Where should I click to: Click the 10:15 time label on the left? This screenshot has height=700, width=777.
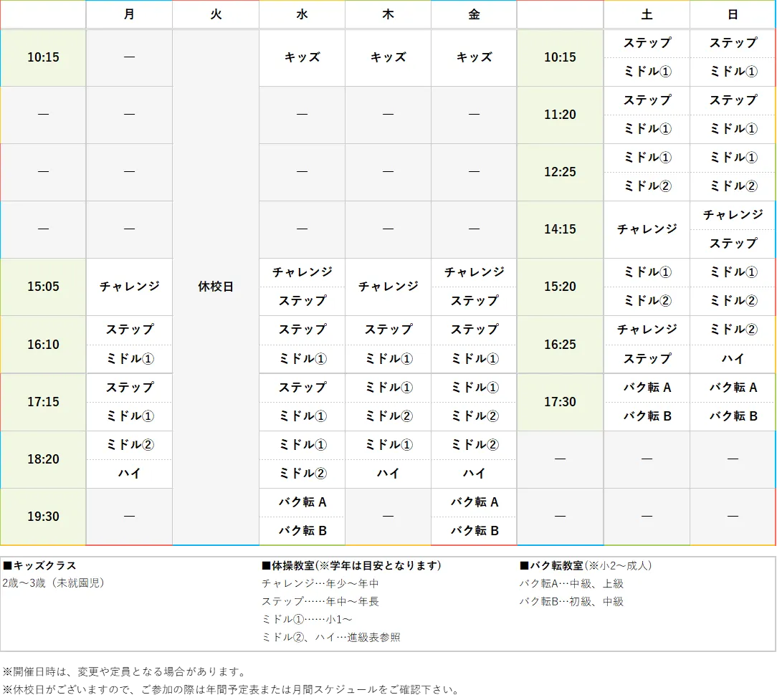42,57
